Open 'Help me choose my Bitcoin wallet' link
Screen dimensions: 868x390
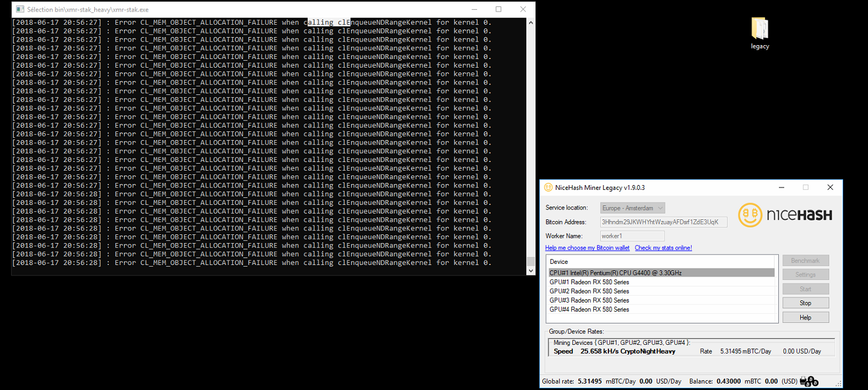587,248
